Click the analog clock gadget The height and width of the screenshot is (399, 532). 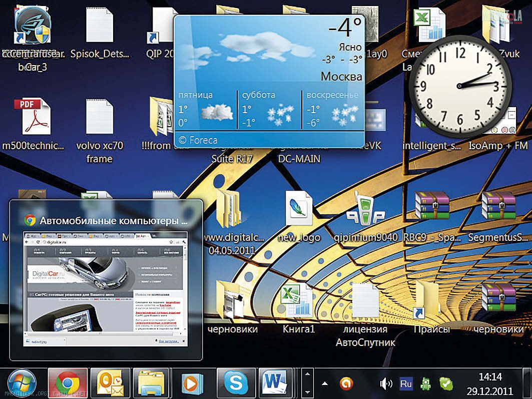[x=460, y=86]
